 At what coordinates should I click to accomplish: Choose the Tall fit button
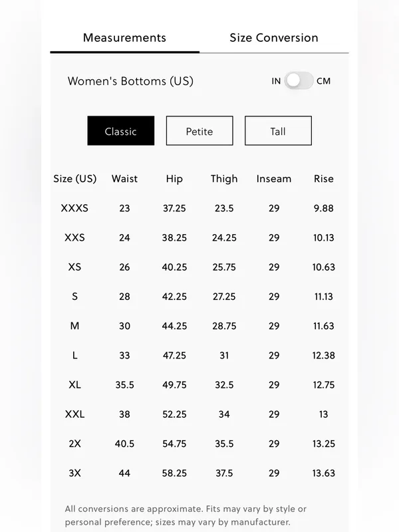tap(278, 131)
